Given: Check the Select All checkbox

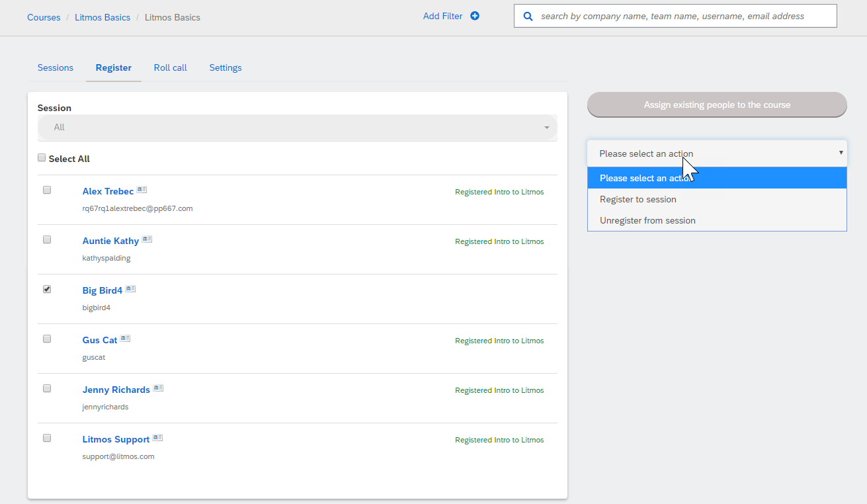Looking at the screenshot, I should pyautogui.click(x=42, y=158).
